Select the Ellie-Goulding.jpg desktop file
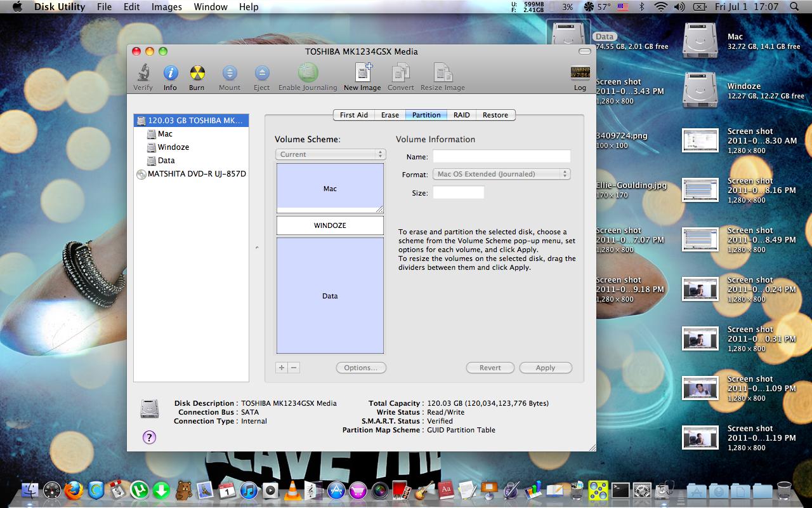The image size is (812, 508). [632, 185]
